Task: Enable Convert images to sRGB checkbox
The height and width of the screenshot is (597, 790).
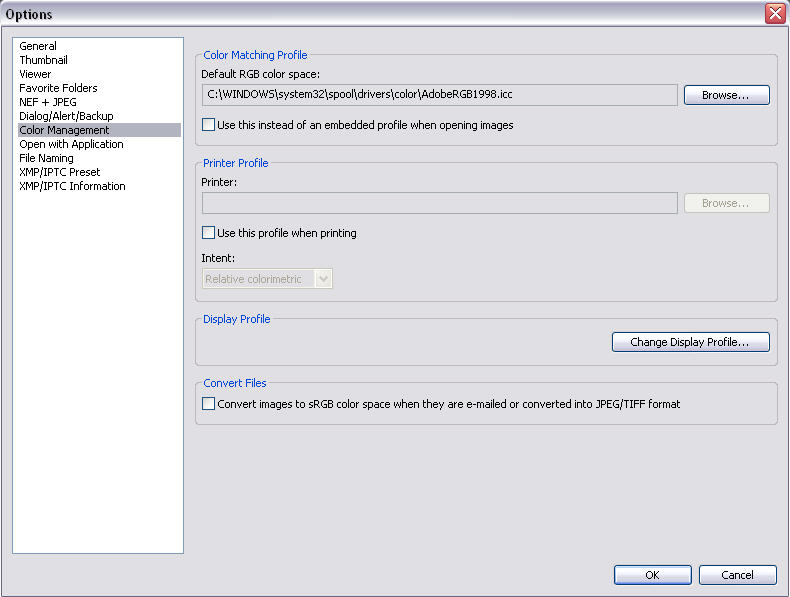Action: tap(208, 404)
